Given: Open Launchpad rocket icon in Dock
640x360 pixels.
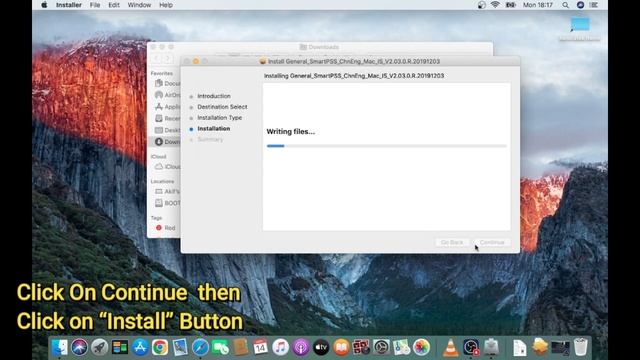Looking at the screenshot, I should [100, 347].
